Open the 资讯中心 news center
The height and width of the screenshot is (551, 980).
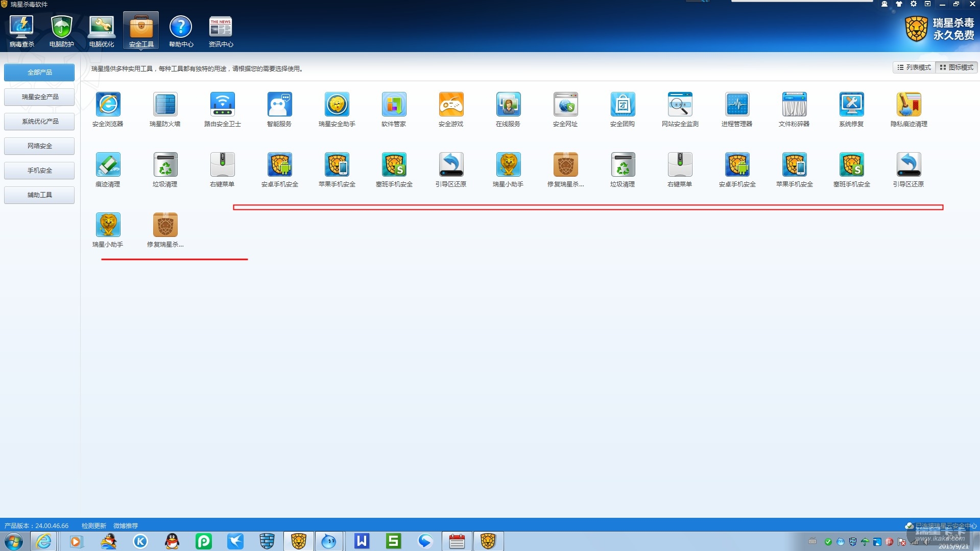coord(221,31)
